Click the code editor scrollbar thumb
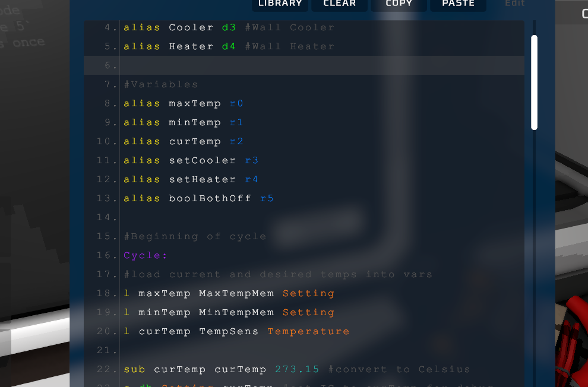The width and height of the screenshot is (588, 387). click(534, 82)
